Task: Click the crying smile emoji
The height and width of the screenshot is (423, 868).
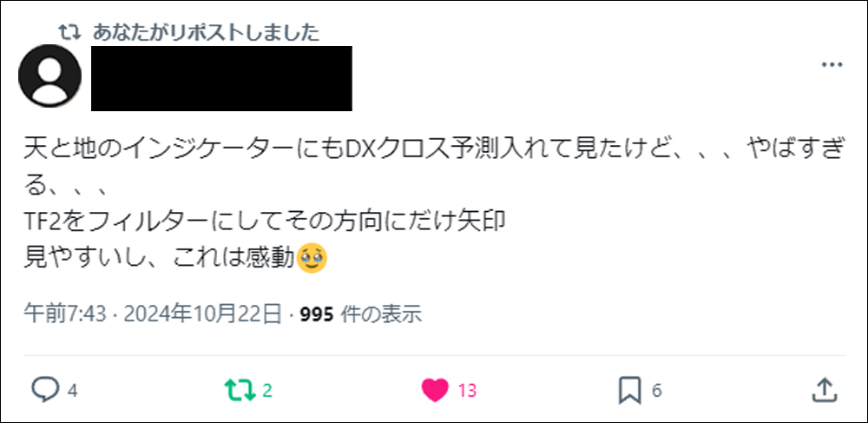Action: pyautogui.click(x=312, y=258)
